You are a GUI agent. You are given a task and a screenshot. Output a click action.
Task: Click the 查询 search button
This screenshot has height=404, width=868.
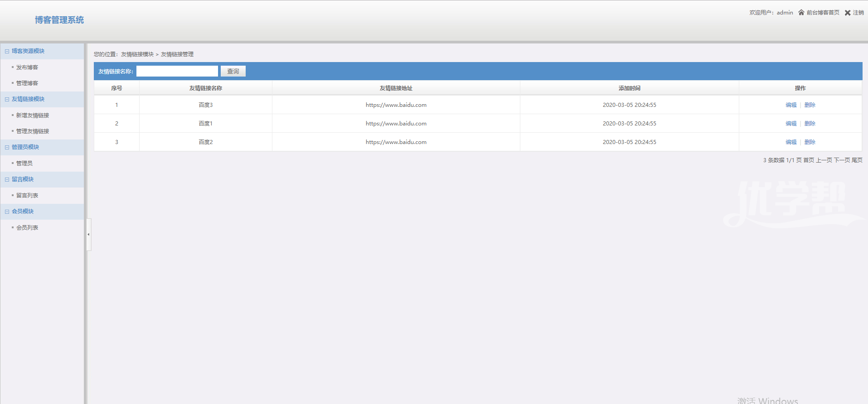click(233, 71)
